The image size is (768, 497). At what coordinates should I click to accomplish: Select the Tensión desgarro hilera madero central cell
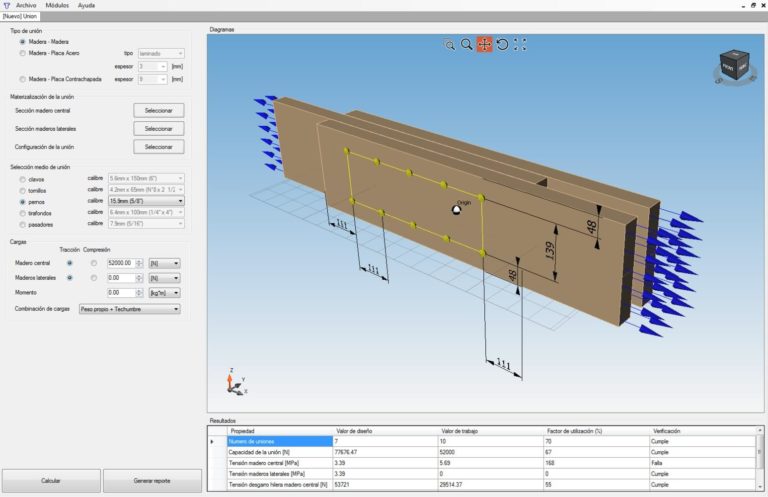point(280,484)
